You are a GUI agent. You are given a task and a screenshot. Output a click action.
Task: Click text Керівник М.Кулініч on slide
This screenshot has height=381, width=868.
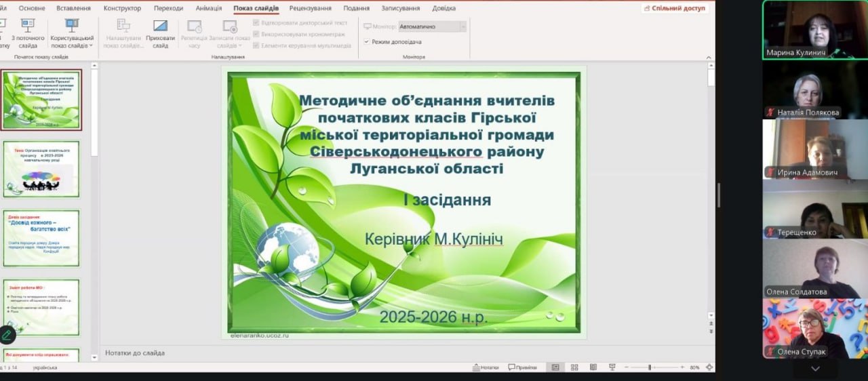[x=433, y=239]
